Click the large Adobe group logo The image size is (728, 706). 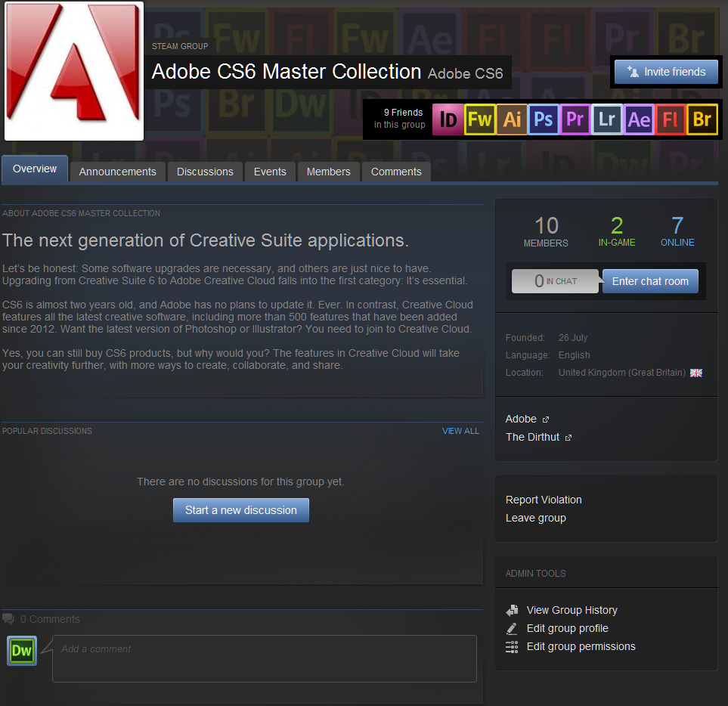coord(74,71)
